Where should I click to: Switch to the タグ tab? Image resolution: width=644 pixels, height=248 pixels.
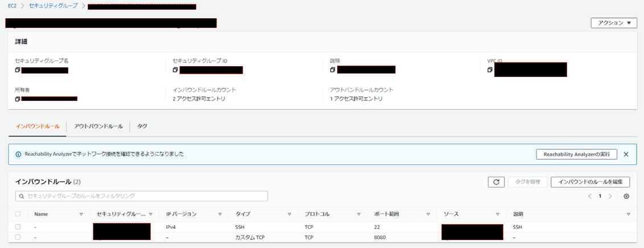(x=142, y=126)
